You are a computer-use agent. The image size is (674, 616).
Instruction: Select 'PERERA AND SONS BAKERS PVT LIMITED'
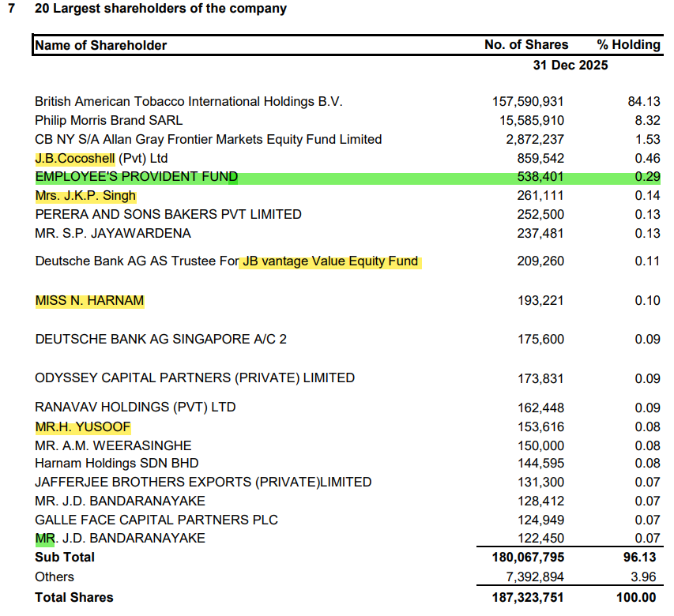pos(168,214)
